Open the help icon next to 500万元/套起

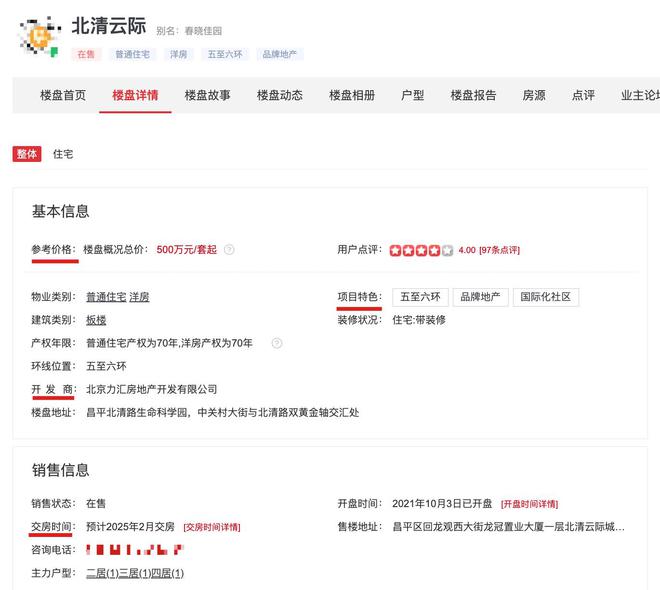tap(229, 250)
